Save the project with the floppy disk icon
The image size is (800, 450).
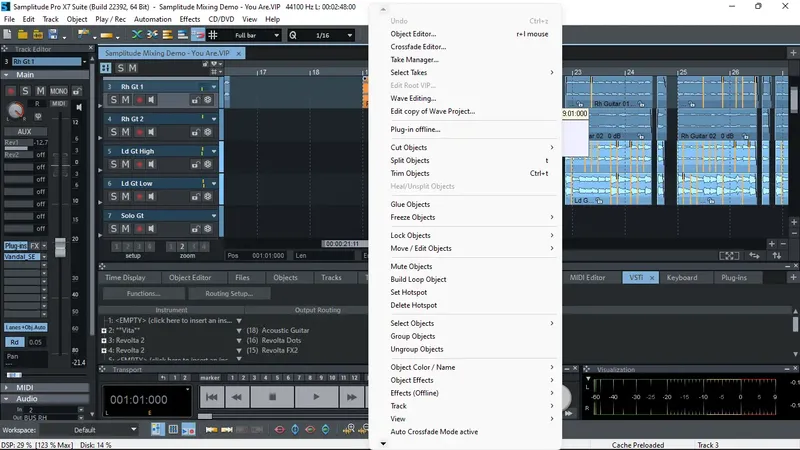pos(53,35)
